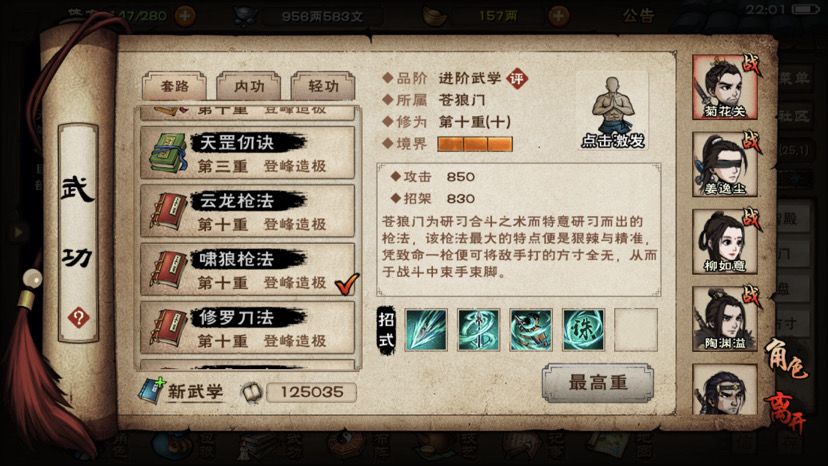Click the 新武学 book icon
Viewport: 828px width, 466px height.
pyautogui.click(x=152, y=391)
